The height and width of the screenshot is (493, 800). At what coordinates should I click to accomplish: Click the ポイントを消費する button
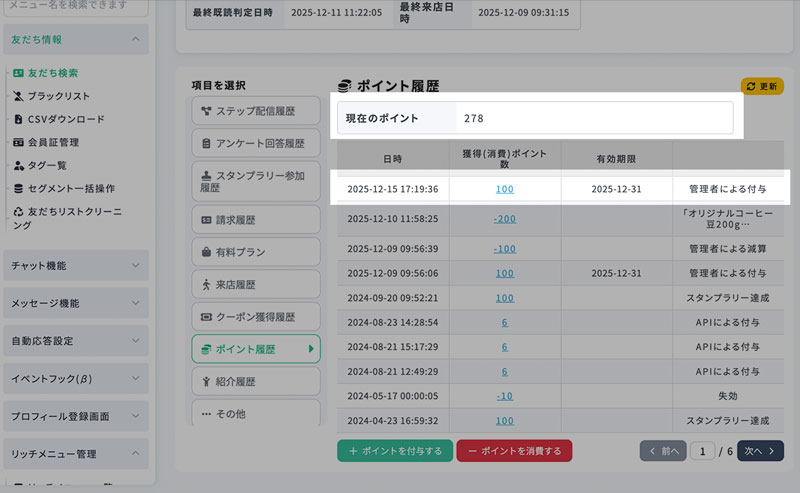(514, 451)
